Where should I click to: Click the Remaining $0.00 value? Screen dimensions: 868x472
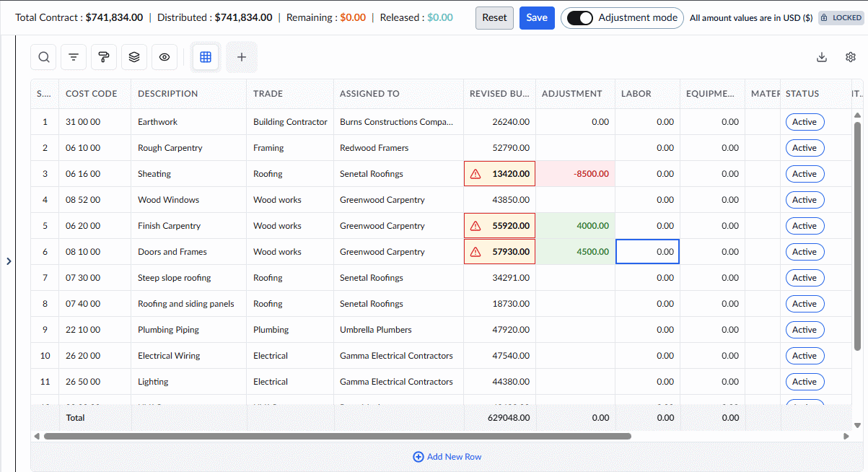(354, 17)
